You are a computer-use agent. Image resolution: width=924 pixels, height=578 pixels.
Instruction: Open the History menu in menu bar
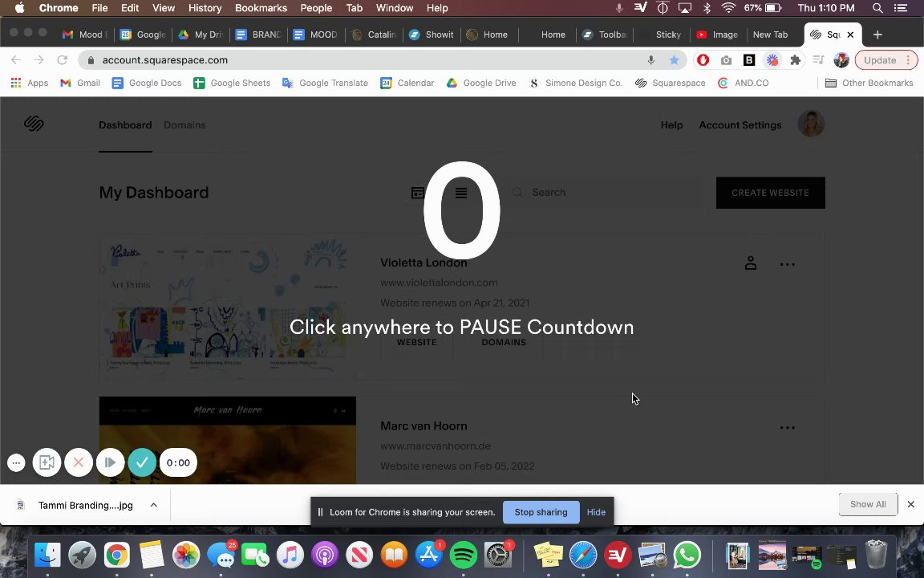[x=205, y=8]
